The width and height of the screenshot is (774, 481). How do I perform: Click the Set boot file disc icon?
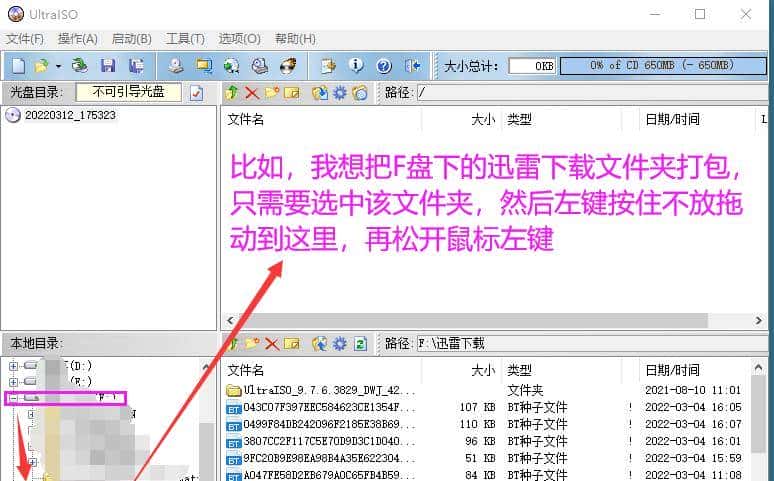click(360, 92)
